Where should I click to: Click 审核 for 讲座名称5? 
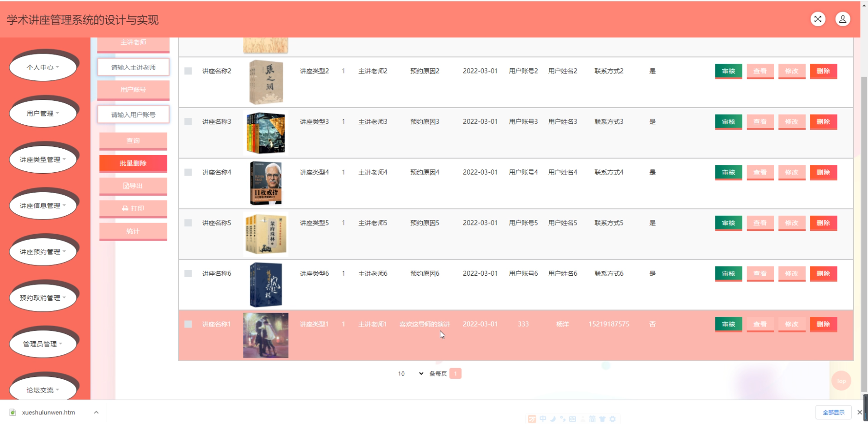[x=728, y=223]
